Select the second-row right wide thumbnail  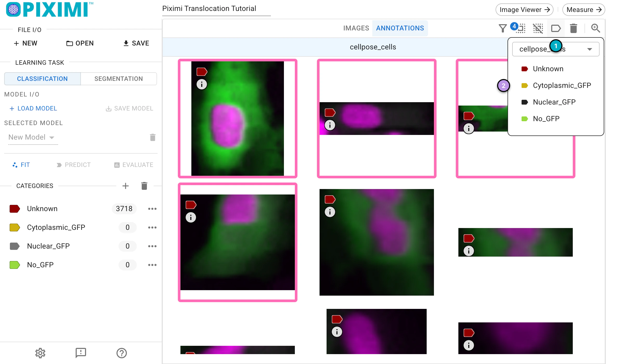515,242
